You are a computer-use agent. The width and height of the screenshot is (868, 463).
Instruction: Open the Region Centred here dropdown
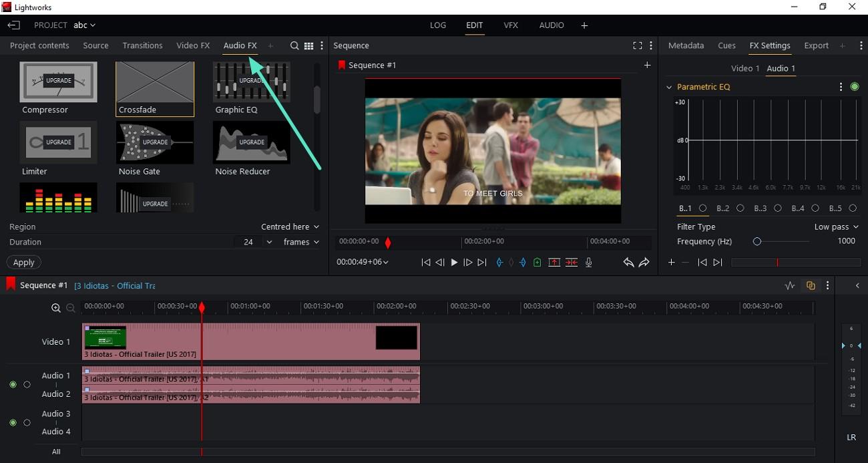click(290, 227)
